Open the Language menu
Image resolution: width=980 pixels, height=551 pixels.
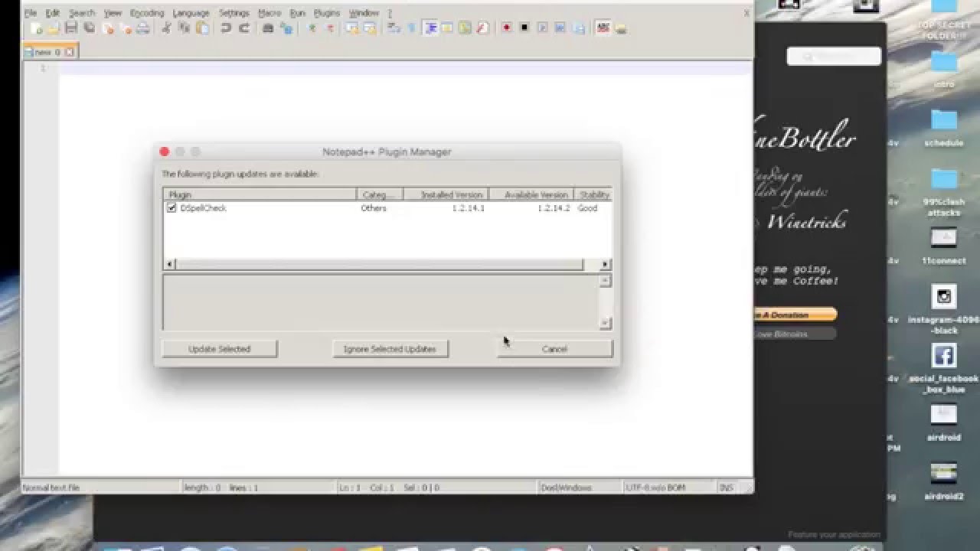click(x=191, y=13)
